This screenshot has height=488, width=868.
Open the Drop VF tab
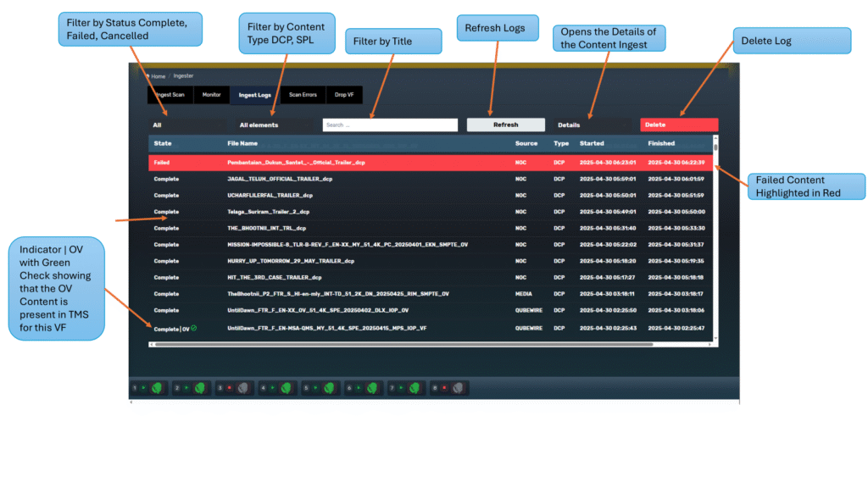point(344,95)
